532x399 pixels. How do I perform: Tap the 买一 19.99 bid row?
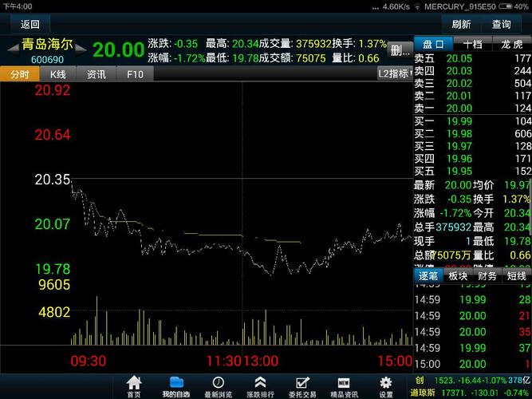point(473,121)
